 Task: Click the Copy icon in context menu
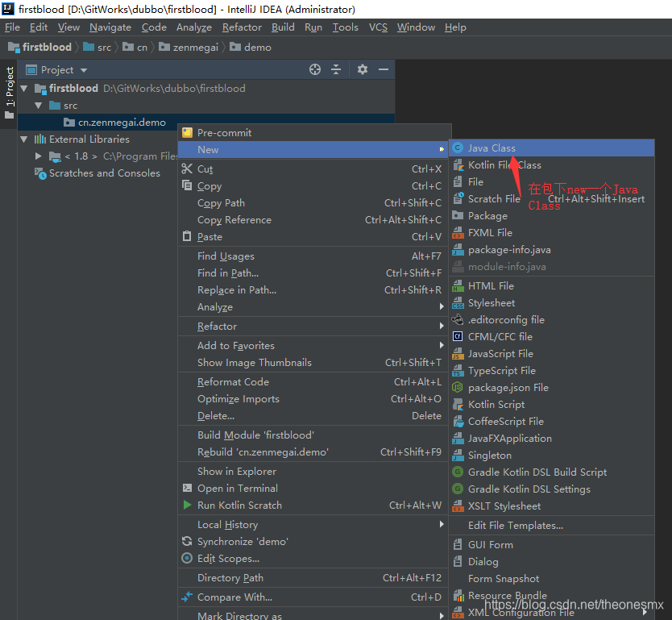point(187,185)
